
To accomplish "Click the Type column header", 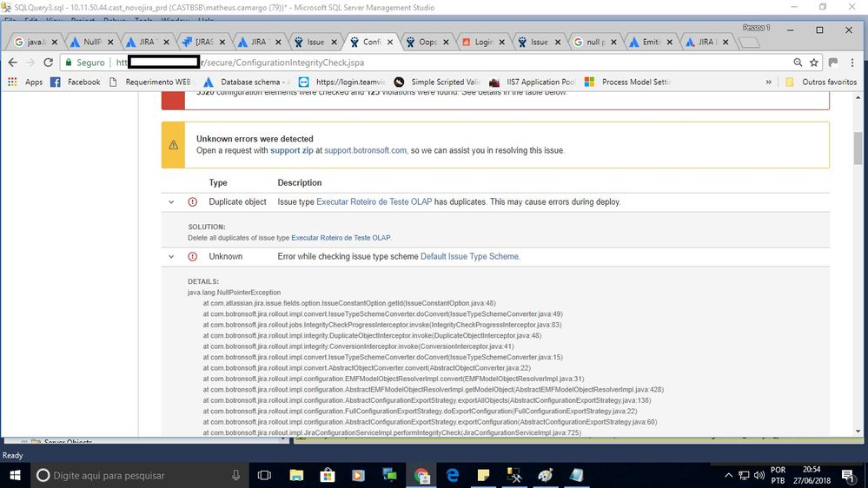I will (x=218, y=182).
